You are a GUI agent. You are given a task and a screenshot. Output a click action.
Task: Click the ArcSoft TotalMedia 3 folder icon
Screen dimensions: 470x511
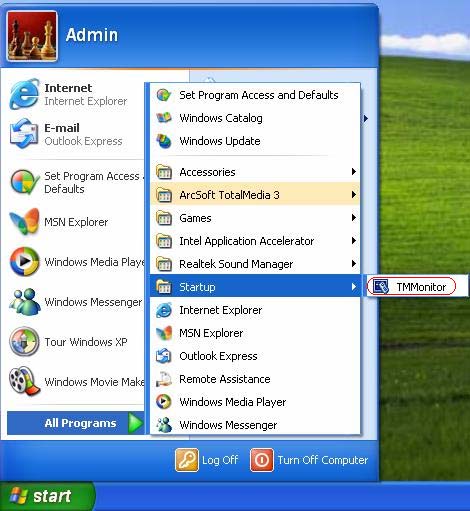(x=164, y=195)
